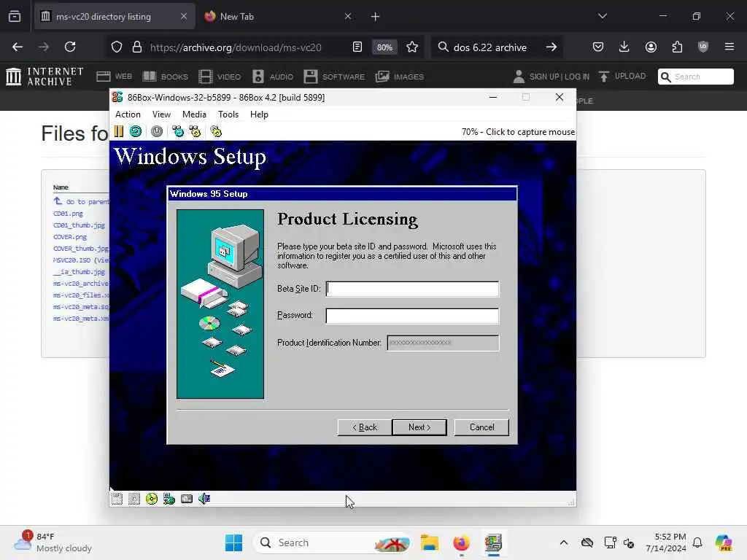Save page to Pocket icon
The width and height of the screenshot is (747, 560).
pos(598,47)
